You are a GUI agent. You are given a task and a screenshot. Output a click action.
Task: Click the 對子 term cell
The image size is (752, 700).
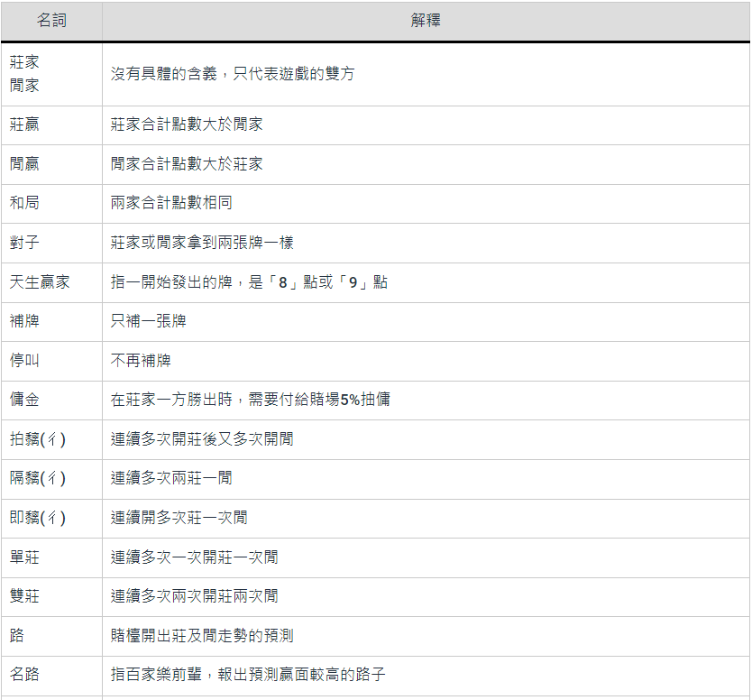[x=25, y=243]
